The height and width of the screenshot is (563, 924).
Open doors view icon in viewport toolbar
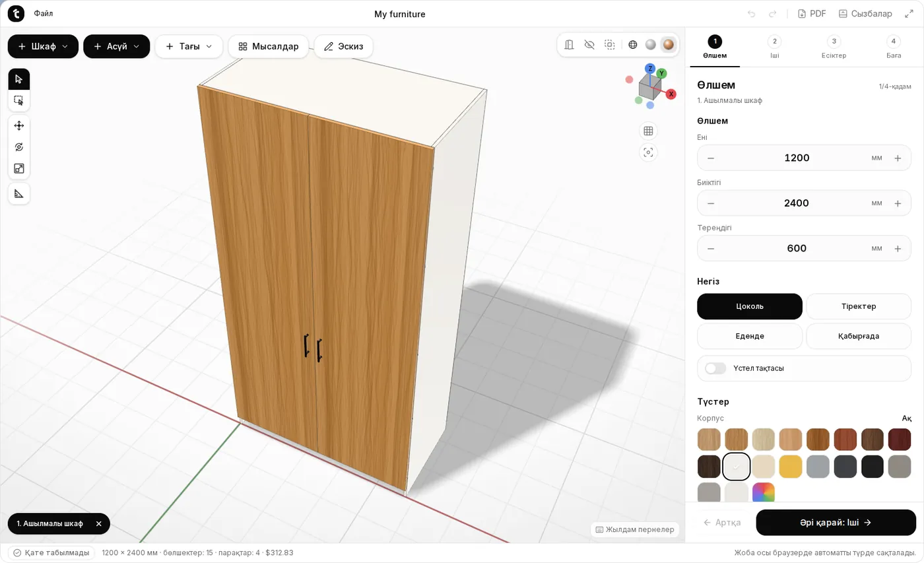570,45
